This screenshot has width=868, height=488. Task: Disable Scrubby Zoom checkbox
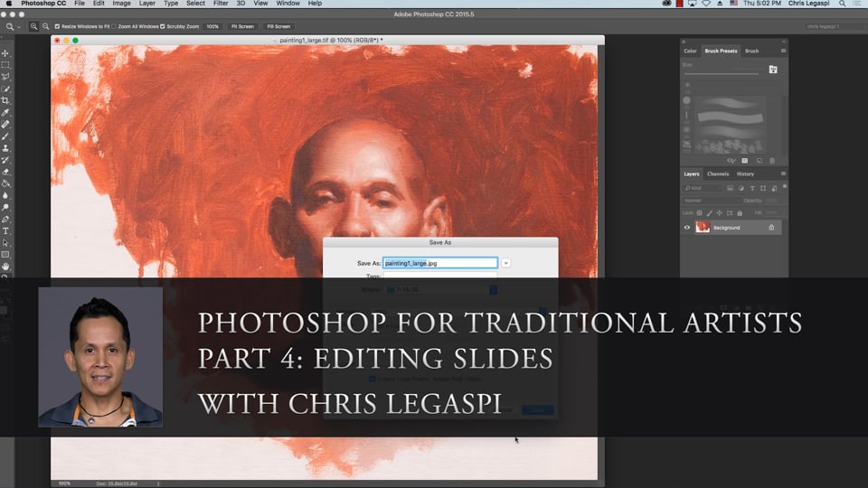(162, 26)
